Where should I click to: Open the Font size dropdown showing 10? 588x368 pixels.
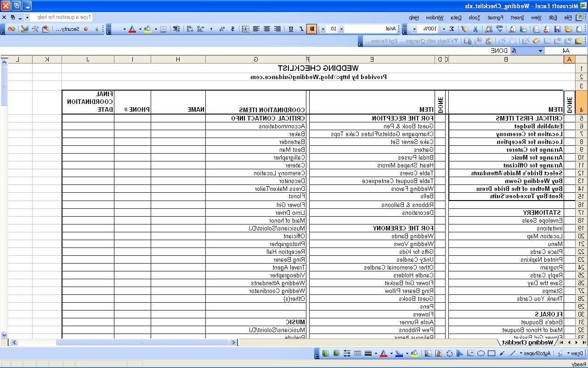(322, 29)
